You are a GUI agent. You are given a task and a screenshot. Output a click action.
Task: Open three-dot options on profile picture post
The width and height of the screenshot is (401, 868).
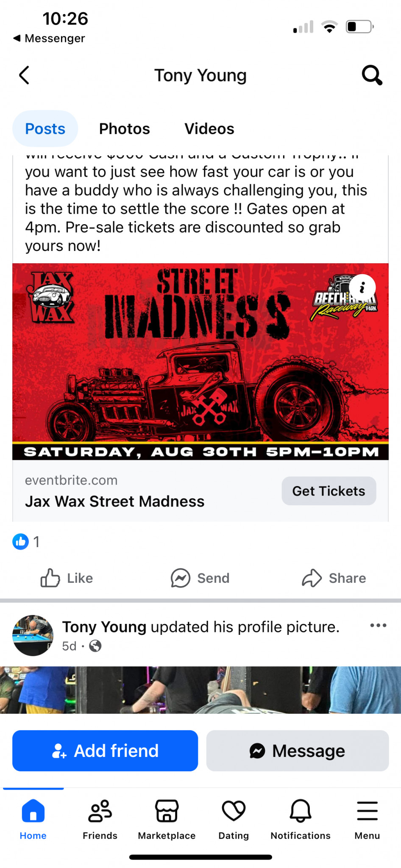pyautogui.click(x=378, y=625)
